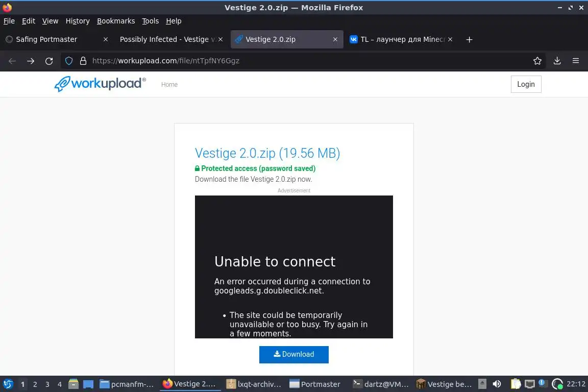Open the Firefox downloads panel

(x=557, y=61)
